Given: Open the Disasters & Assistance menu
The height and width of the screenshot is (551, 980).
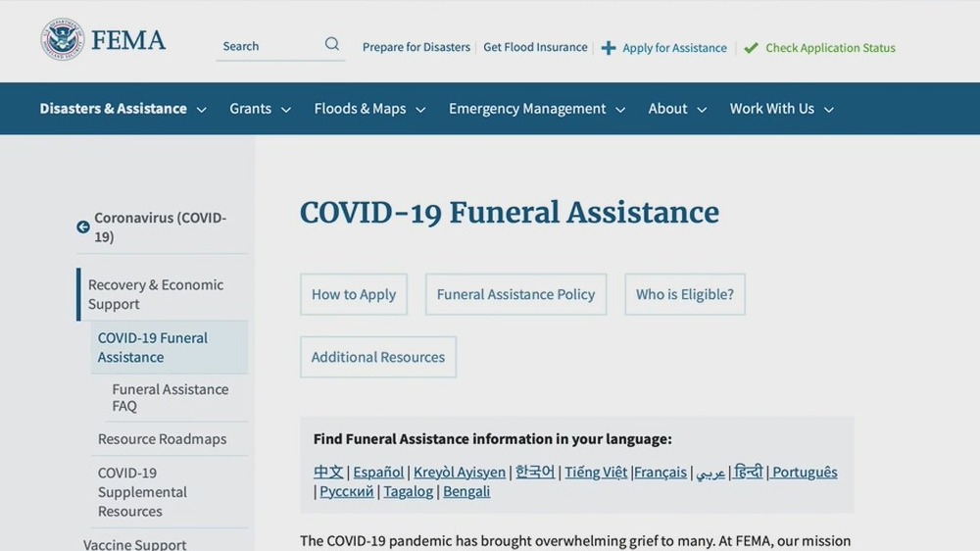Looking at the screenshot, I should click(113, 108).
